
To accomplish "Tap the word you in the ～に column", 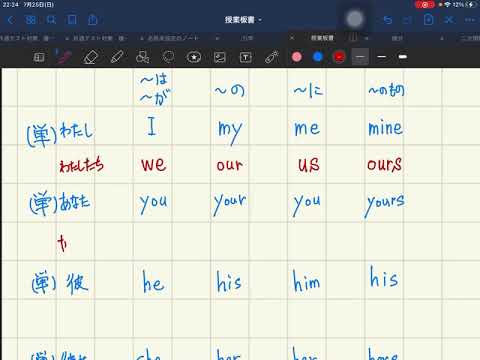I will pos(307,204).
